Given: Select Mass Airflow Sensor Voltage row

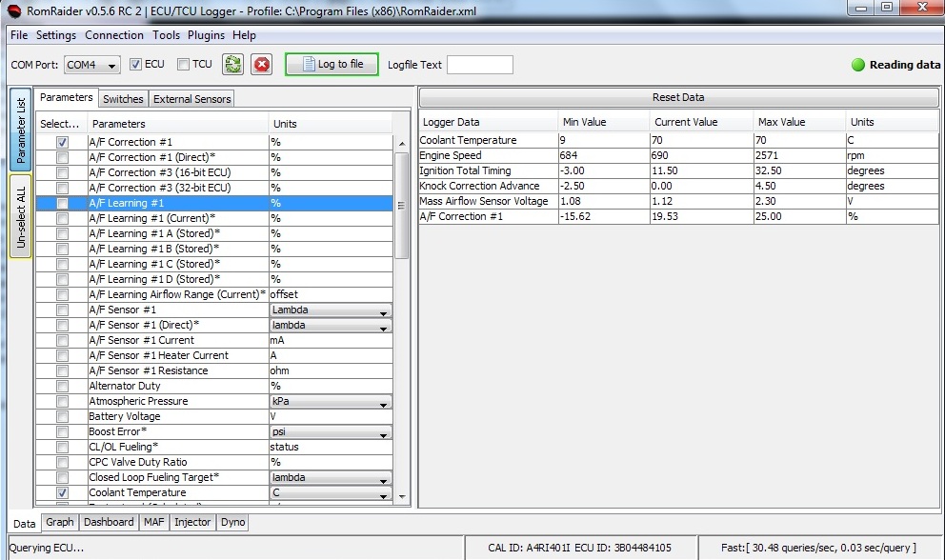Looking at the screenshot, I should point(678,201).
